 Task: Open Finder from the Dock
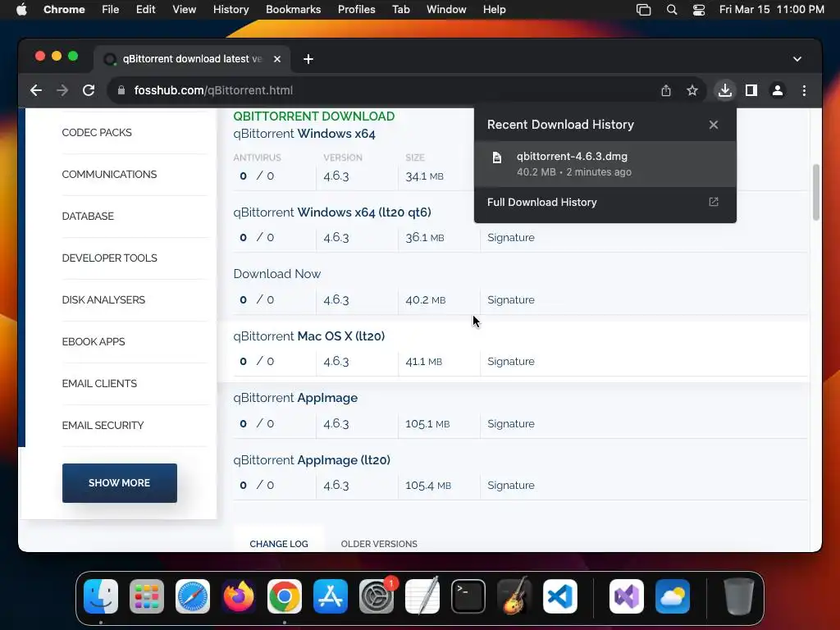[x=101, y=596]
